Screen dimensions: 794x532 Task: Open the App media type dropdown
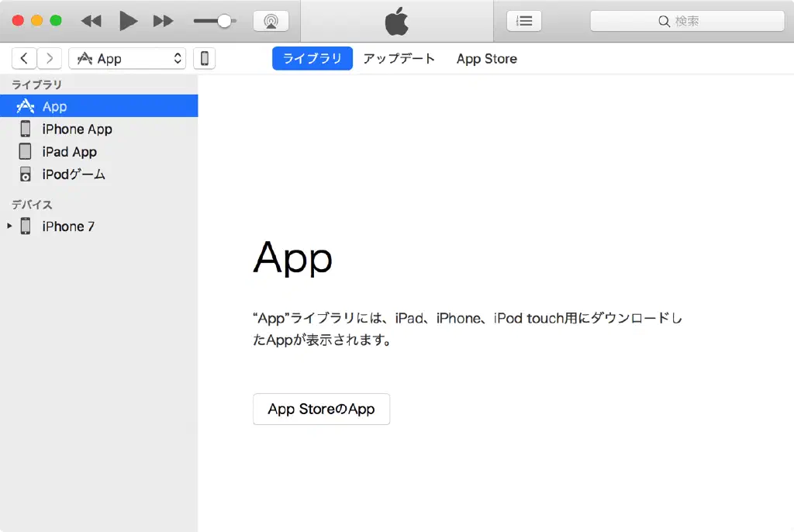[x=127, y=58]
